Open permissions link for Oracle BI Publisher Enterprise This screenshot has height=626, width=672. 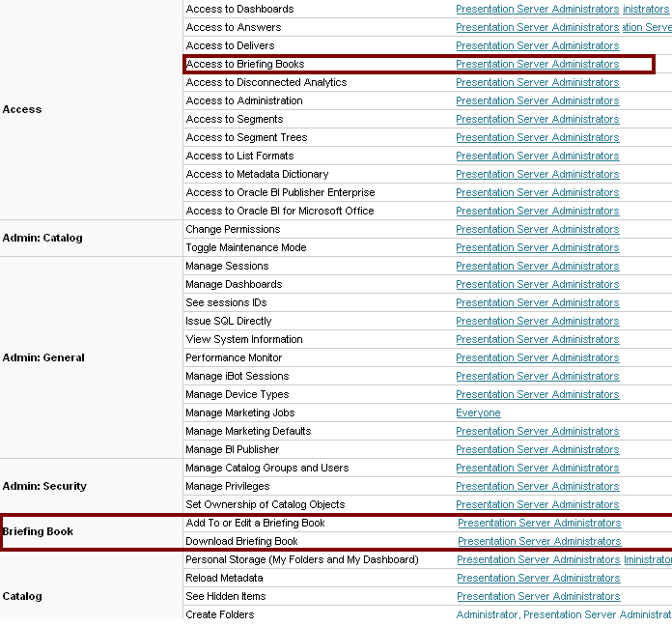538,193
